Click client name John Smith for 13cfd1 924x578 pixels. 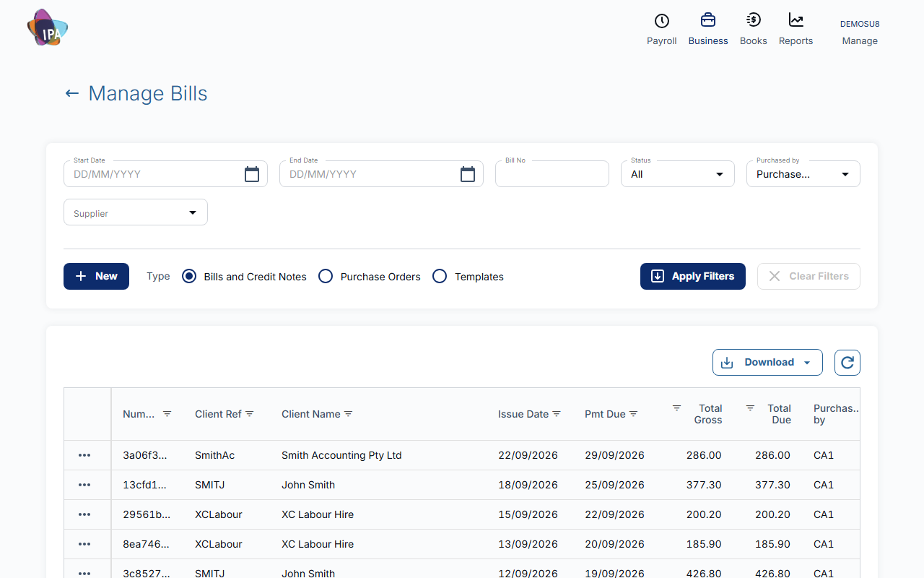(308, 485)
